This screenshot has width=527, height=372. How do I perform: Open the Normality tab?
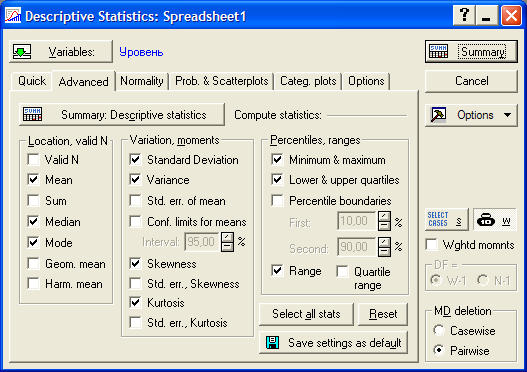pyautogui.click(x=141, y=81)
